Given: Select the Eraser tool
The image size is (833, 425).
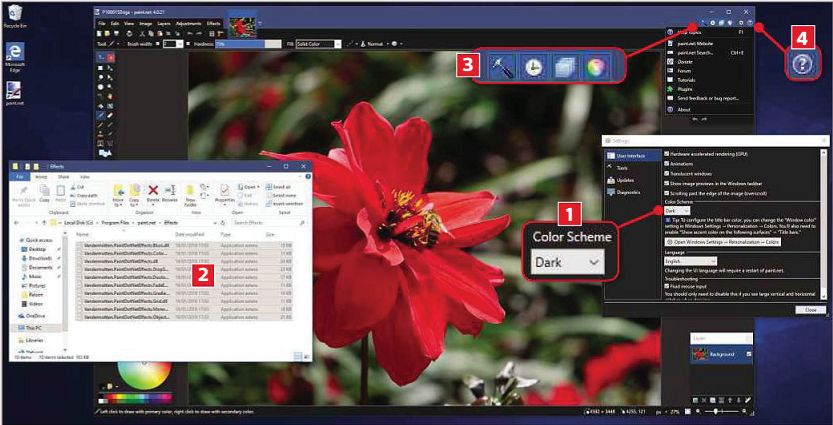Looking at the screenshot, I should point(110,115).
